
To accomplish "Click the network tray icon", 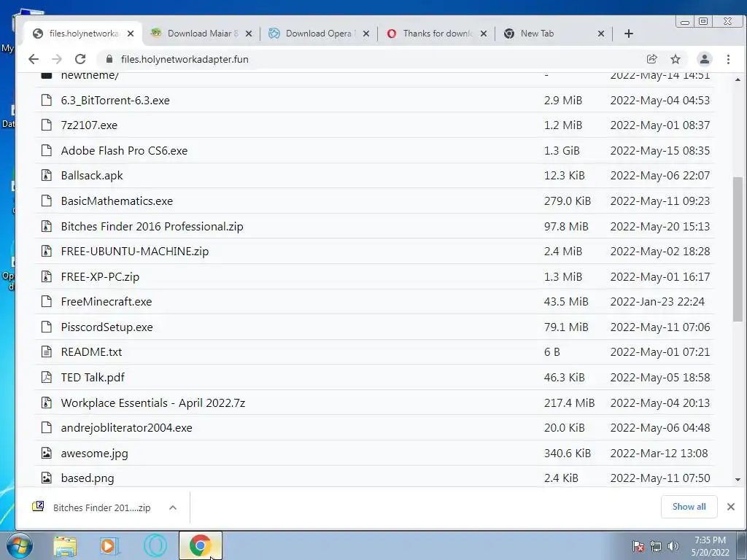I will click(656, 546).
